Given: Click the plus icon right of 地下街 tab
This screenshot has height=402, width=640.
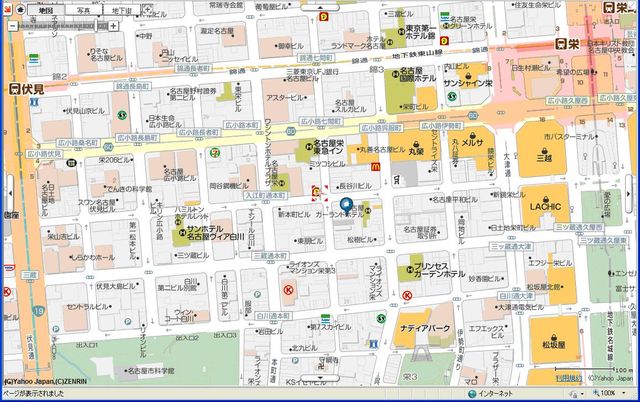Looking at the screenshot, I should click(x=148, y=9).
